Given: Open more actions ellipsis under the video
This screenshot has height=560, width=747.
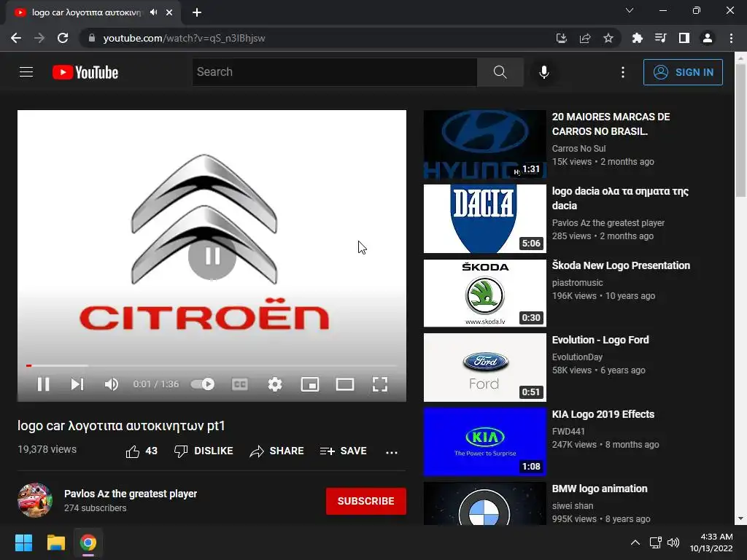Looking at the screenshot, I should [392, 452].
